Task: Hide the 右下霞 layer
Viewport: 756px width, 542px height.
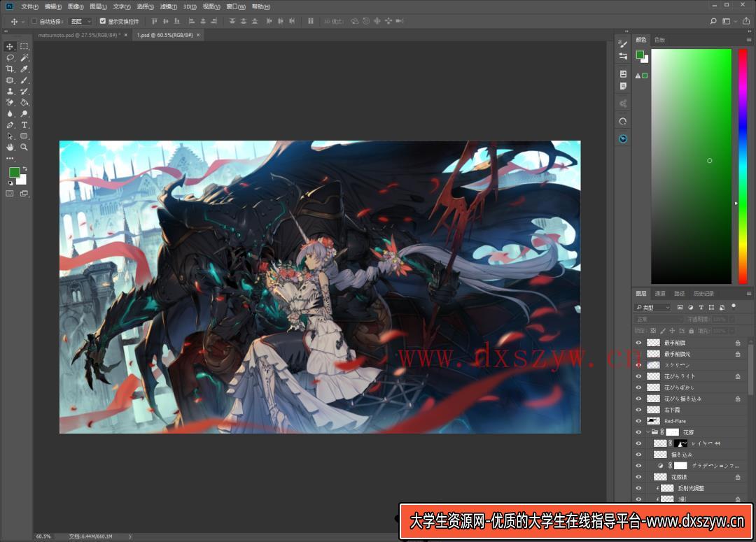Action: 638,410
